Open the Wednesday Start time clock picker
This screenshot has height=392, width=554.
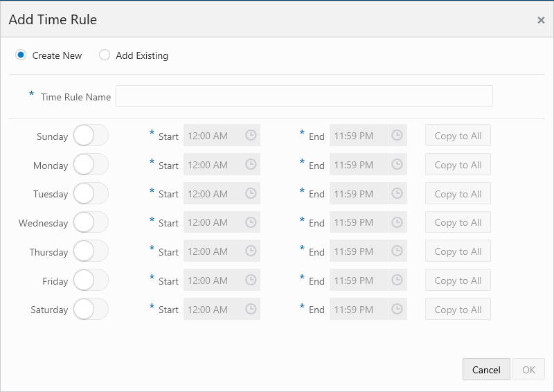(x=251, y=222)
